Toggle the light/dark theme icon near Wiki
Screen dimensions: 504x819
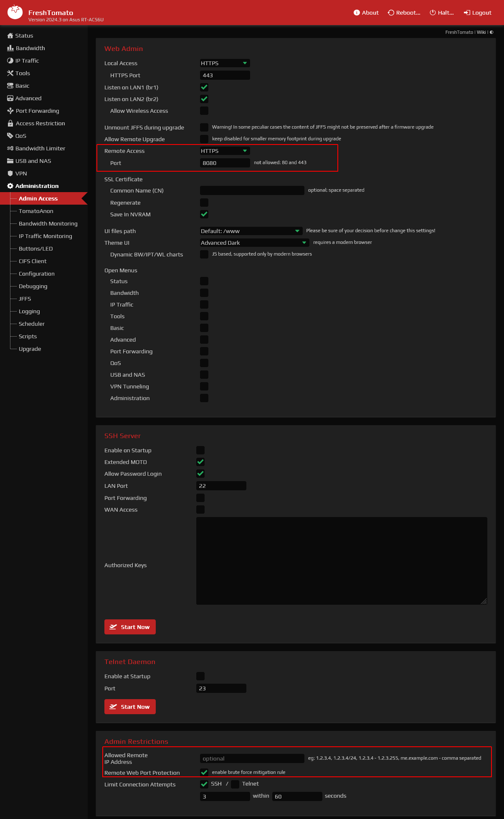491,32
